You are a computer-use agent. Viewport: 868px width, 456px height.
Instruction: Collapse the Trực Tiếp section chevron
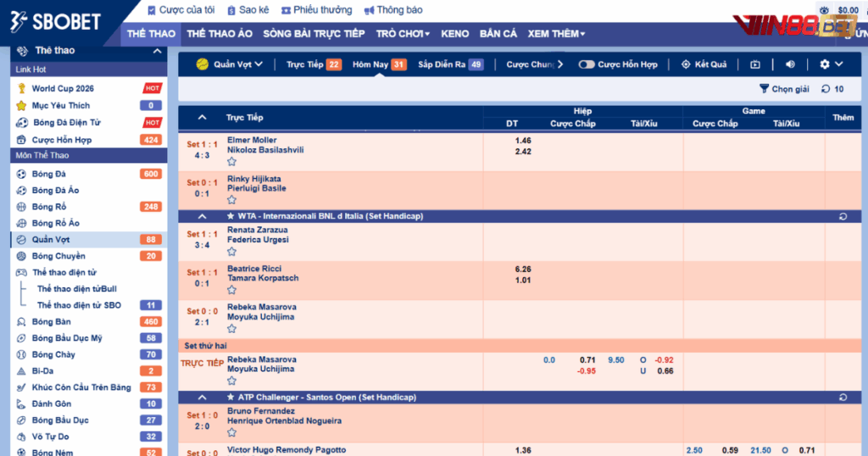pos(202,117)
